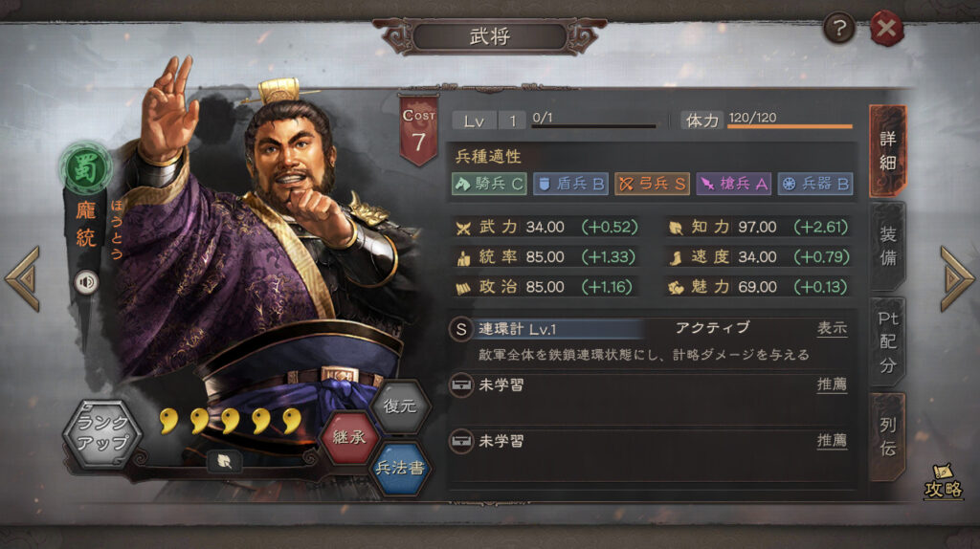
Task: Tap the small leaf icon below the rank stars
Action: pyautogui.click(x=224, y=461)
